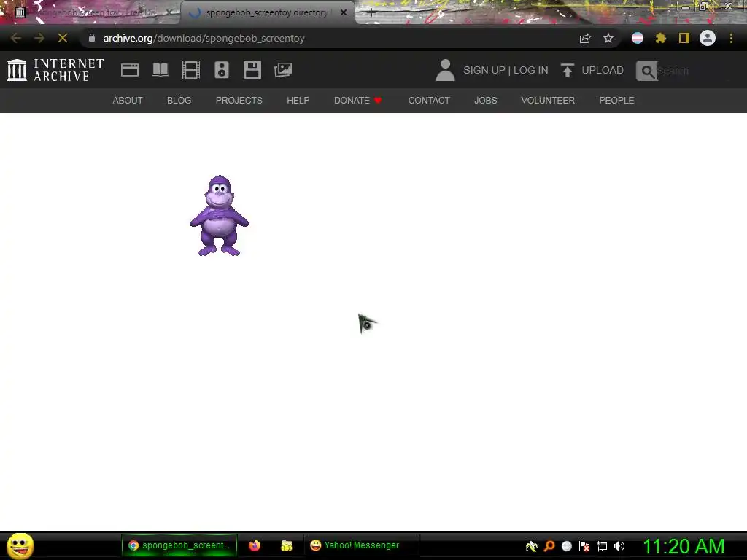Viewport: 747px width, 560px height.
Task: Open the VOLUNTEER link
Action: point(548,101)
